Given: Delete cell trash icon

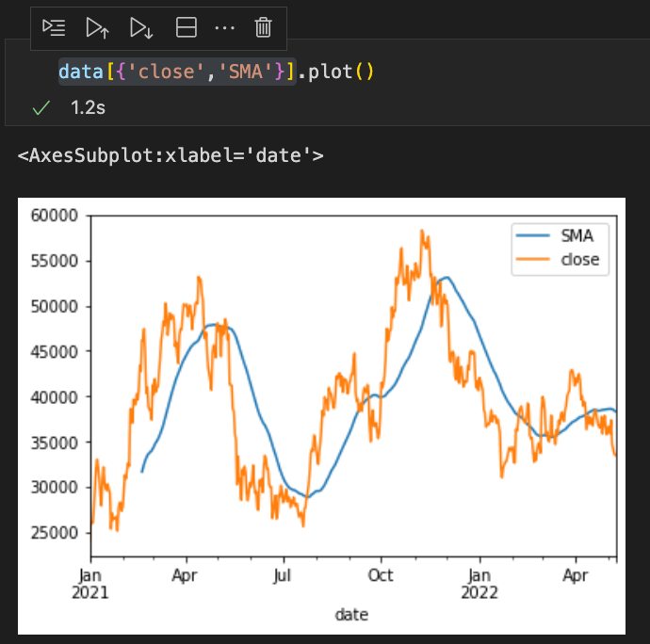Looking at the screenshot, I should [x=263, y=27].
